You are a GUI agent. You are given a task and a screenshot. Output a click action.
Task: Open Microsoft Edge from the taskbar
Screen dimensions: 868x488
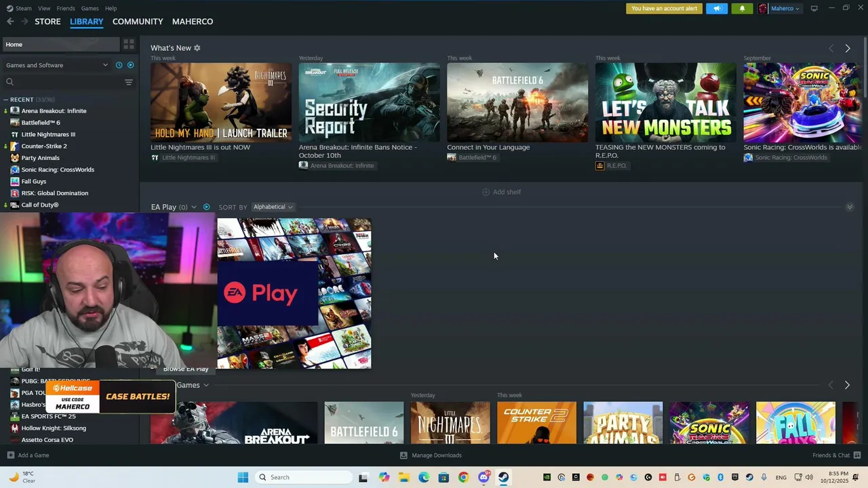point(424,477)
